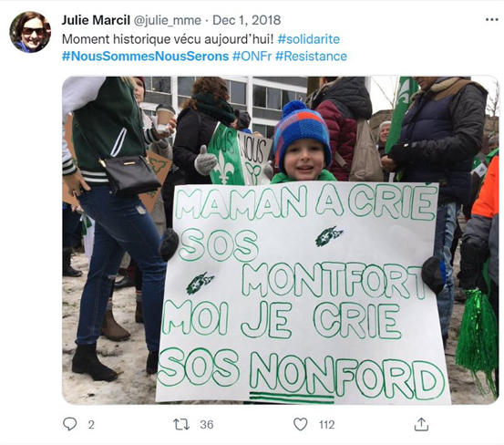Click the share upload icon
504x445 pixels.
421,424
